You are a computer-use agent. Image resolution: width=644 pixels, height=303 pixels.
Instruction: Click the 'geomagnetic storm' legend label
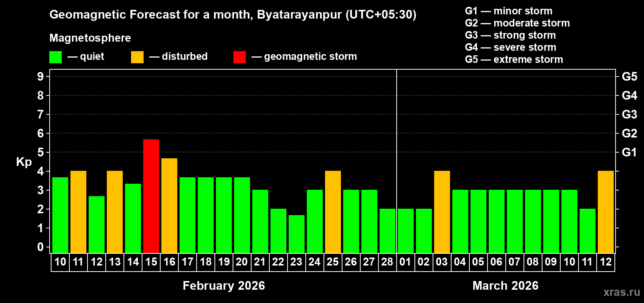[311, 57]
